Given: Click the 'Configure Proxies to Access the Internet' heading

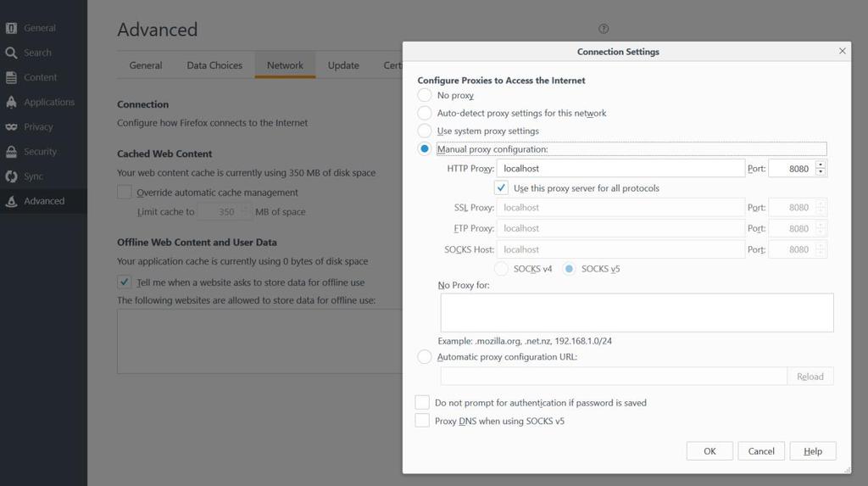Looking at the screenshot, I should click(501, 81).
